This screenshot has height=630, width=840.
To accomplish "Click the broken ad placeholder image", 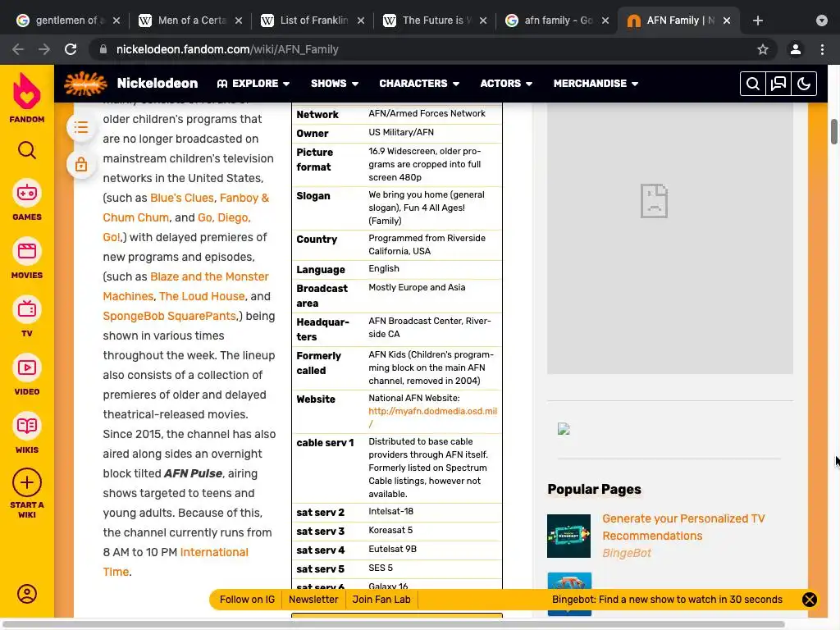I will click(654, 201).
